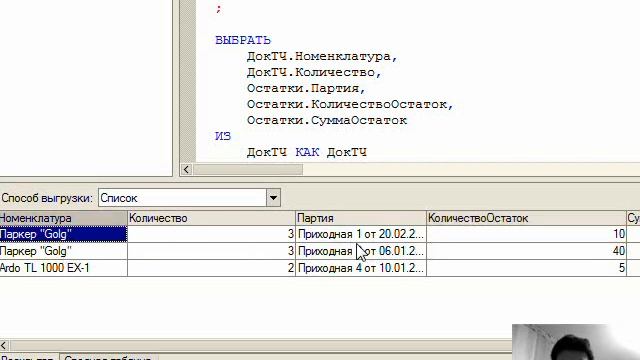Viewport: 640px width, 360px height.
Task: Click the ДокТЧ КАК ДокТЧ line
Action: click(307, 152)
